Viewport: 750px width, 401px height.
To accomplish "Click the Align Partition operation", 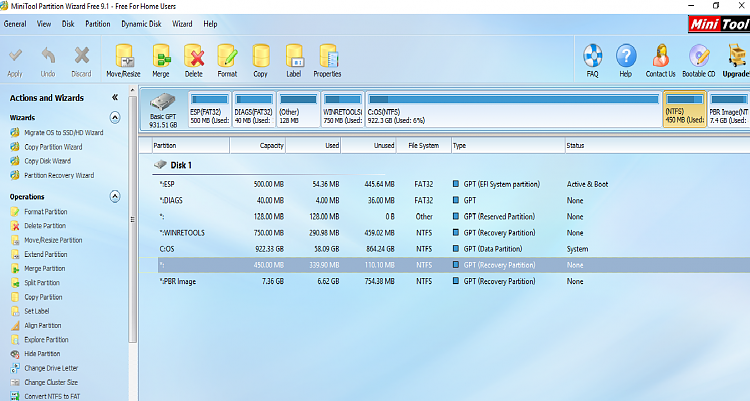I will click(43, 325).
